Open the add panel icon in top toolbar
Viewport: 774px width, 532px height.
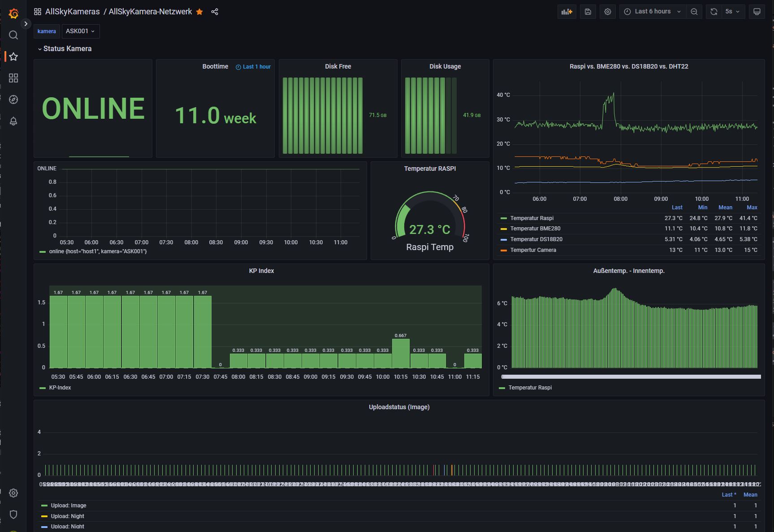566,12
